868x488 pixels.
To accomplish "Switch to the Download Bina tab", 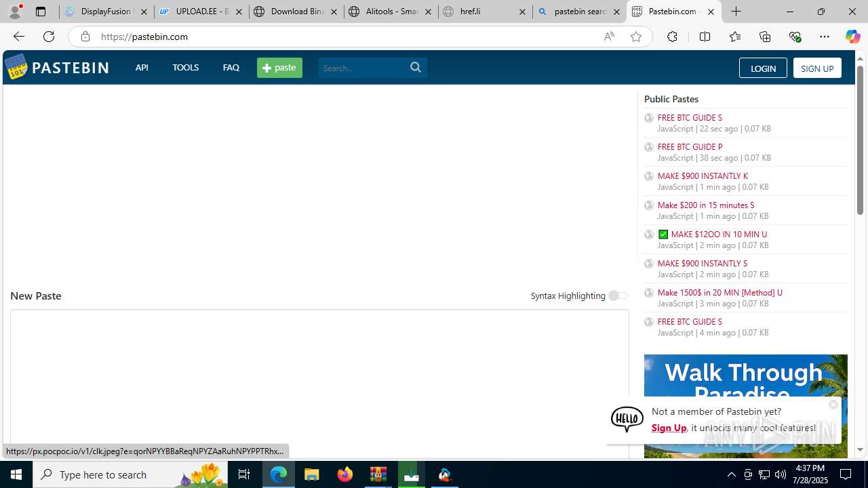I will 296,12.
